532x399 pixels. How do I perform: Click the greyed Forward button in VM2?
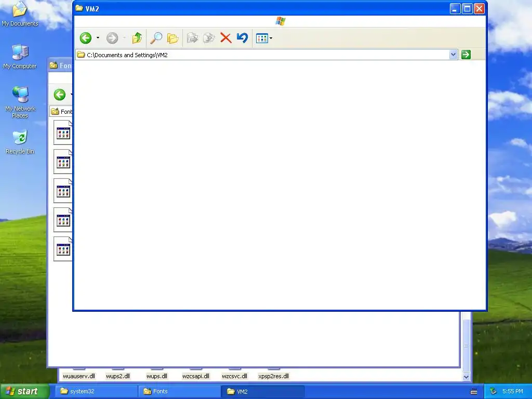tap(112, 38)
